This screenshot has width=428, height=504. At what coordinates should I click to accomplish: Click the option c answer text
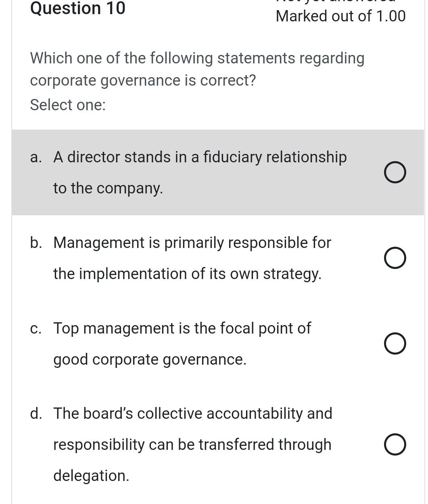pos(182,343)
